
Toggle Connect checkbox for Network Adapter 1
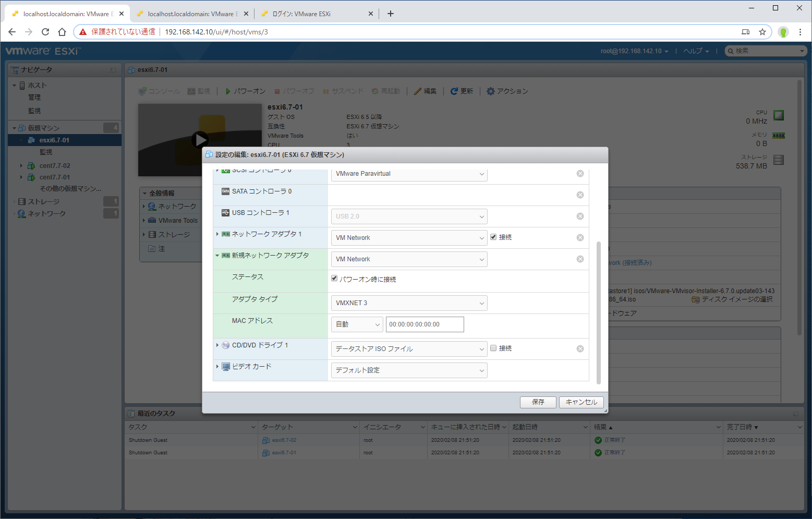click(493, 237)
